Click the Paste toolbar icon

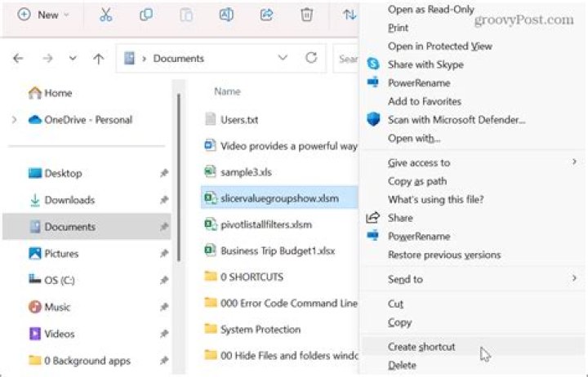186,15
